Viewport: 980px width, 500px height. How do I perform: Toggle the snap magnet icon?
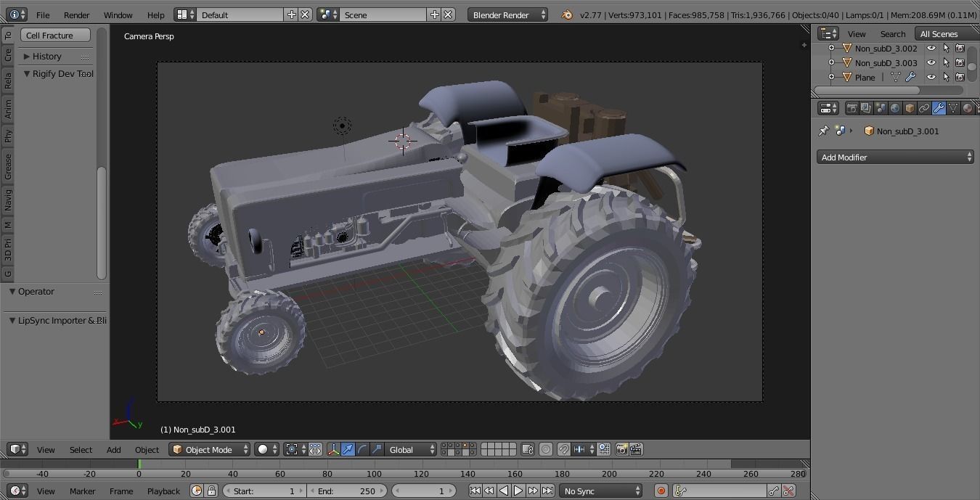point(564,449)
